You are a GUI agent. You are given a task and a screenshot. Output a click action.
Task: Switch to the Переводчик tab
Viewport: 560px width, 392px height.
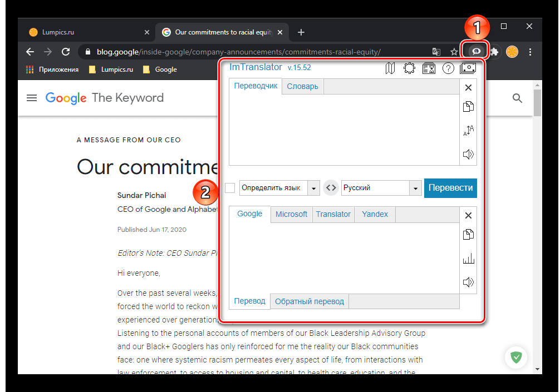click(256, 86)
